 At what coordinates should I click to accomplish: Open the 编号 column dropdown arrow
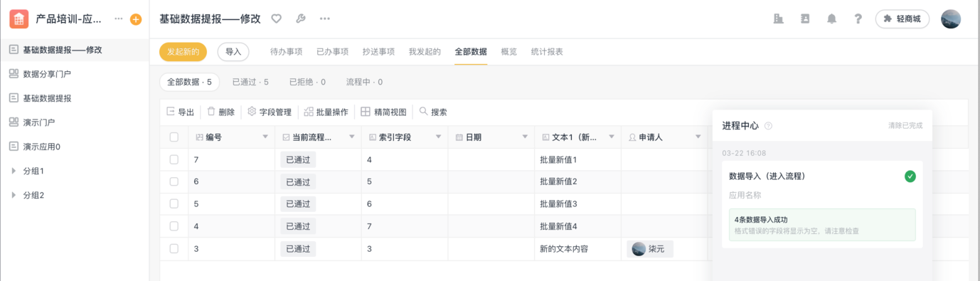pyautogui.click(x=265, y=137)
